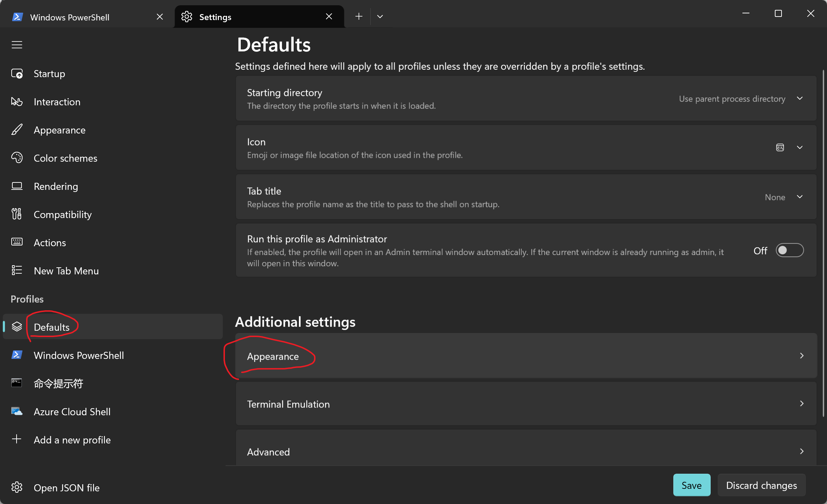
Task: Click the Discard changes button
Action: (761, 485)
